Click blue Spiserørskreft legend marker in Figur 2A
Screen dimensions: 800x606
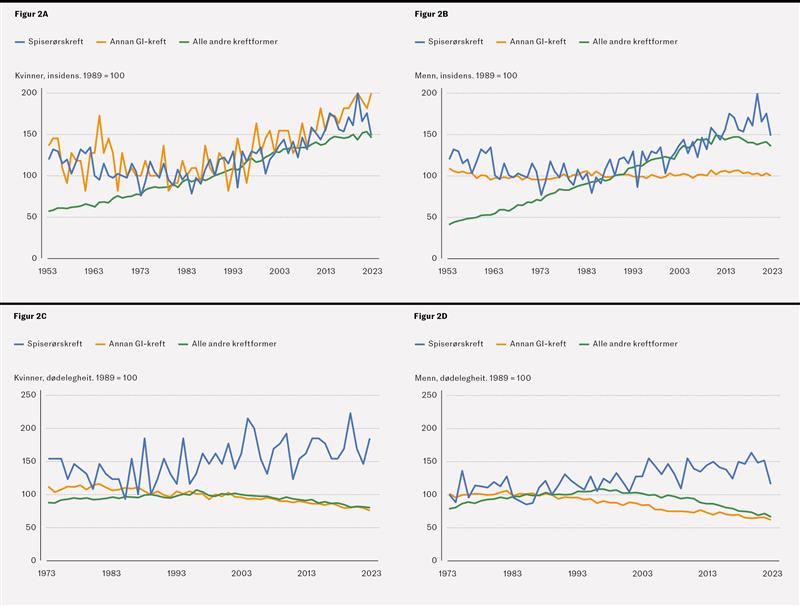(x=20, y=42)
